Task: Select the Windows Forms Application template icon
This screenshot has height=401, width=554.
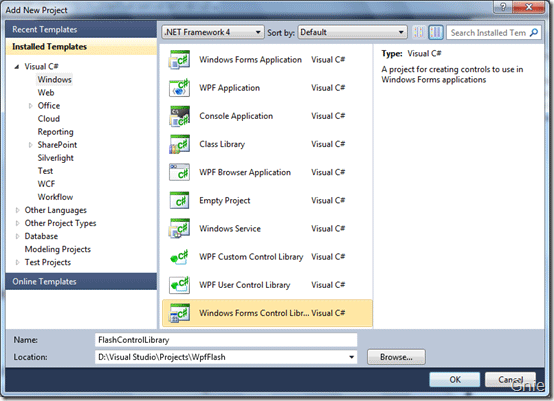Action: [179, 60]
